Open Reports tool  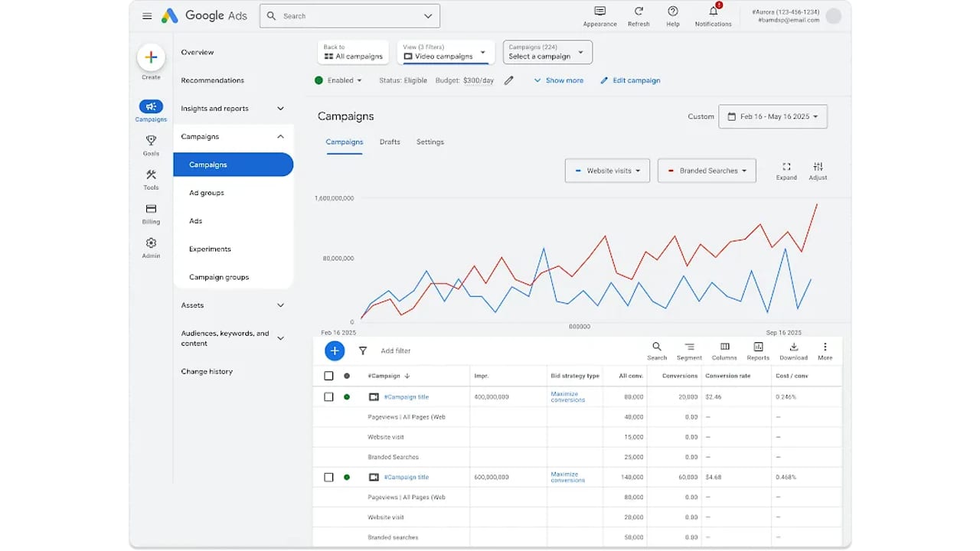(758, 351)
